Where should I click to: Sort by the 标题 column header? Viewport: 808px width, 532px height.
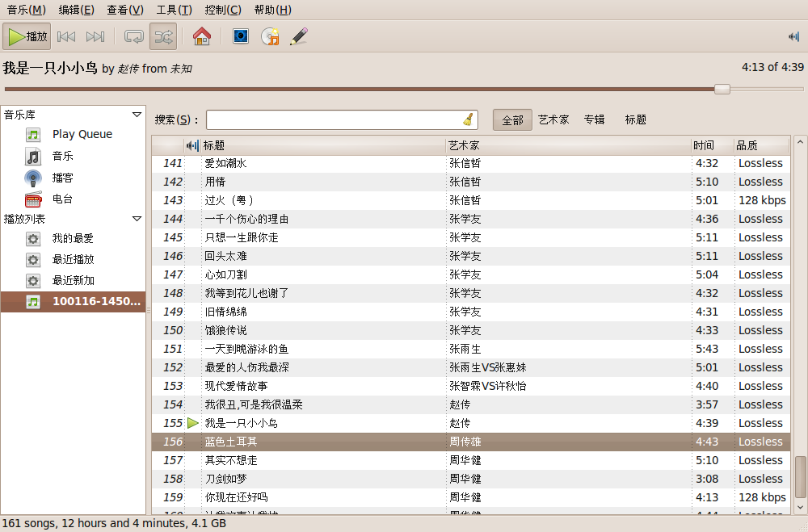(x=323, y=146)
